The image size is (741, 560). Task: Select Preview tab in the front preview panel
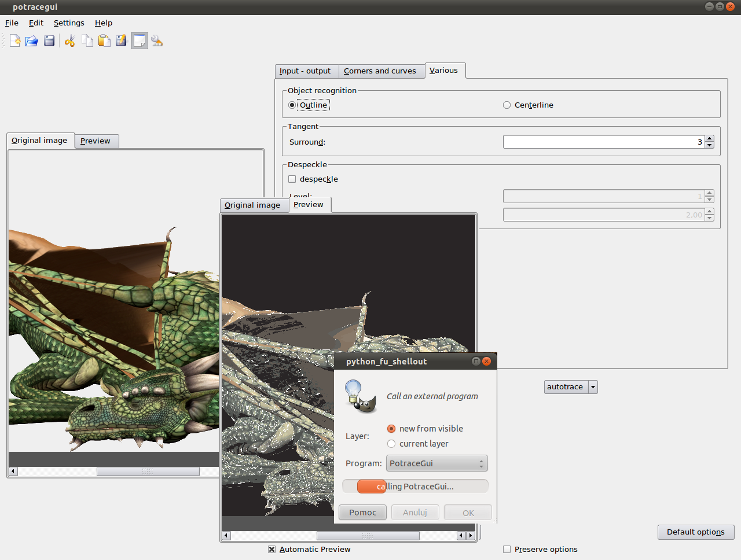pyautogui.click(x=310, y=204)
